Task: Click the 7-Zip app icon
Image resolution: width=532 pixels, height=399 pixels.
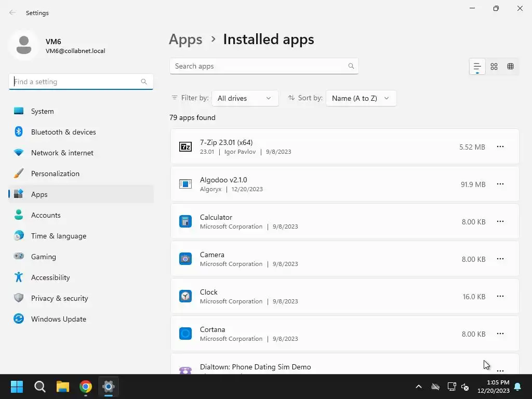Action: click(x=185, y=147)
